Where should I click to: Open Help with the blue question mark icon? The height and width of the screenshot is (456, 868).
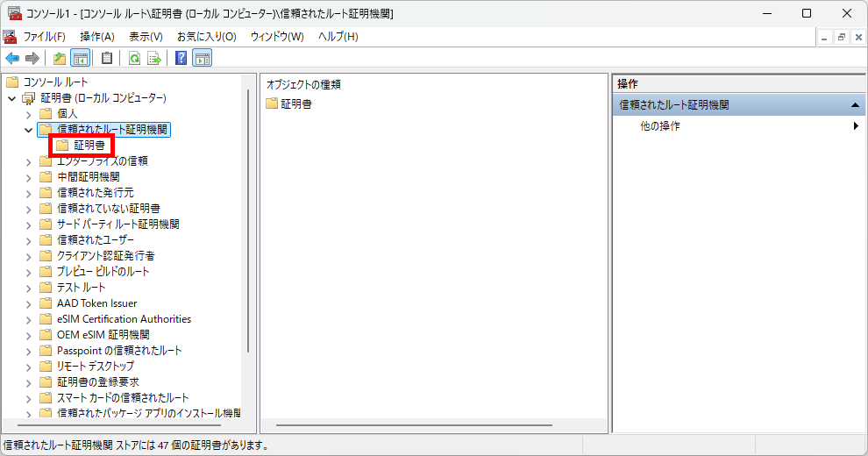(181, 59)
